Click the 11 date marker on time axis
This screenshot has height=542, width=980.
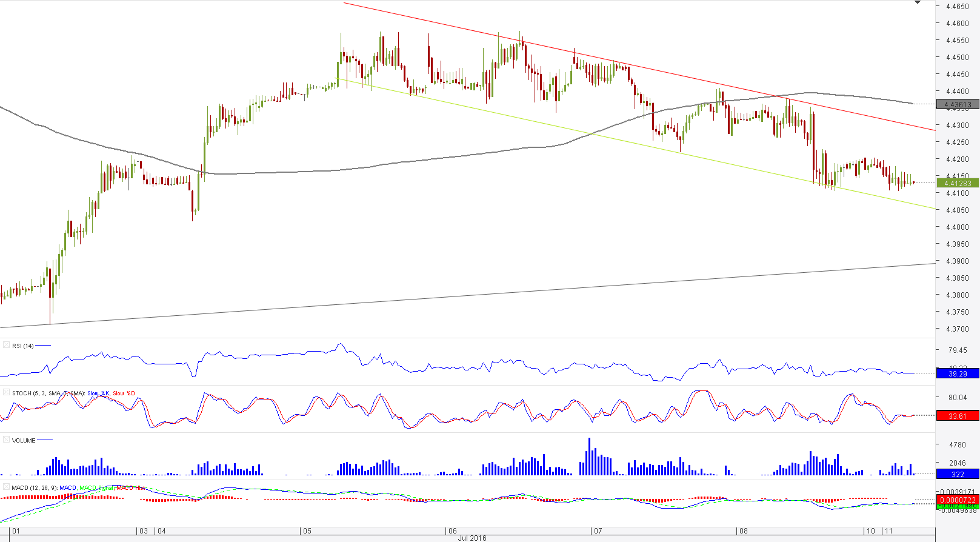click(x=888, y=531)
